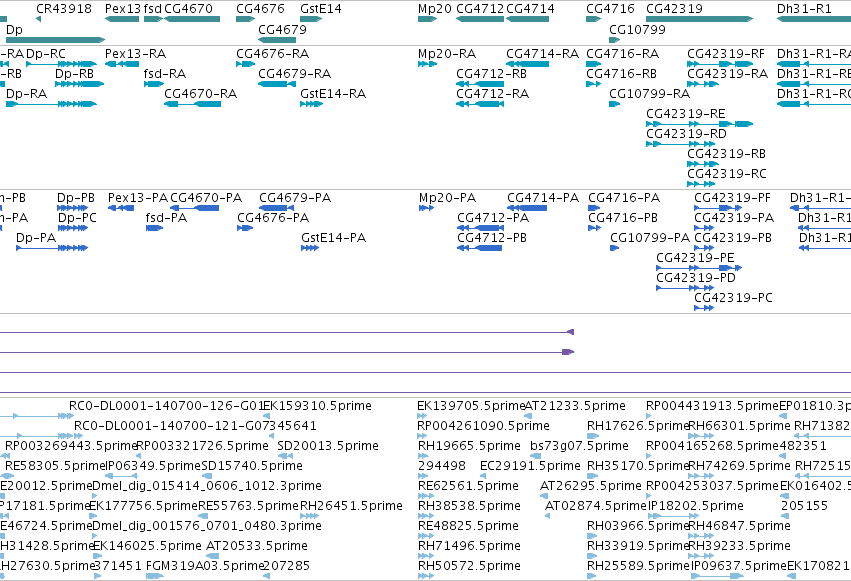The image size is (851, 581).
Task: Select the EC29191.5prime EST label
Action: [530, 466]
